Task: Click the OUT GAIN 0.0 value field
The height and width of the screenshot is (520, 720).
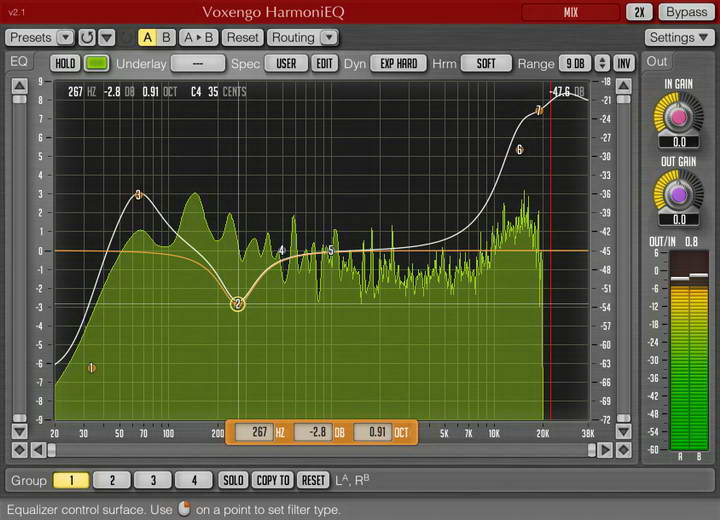Action: click(679, 219)
